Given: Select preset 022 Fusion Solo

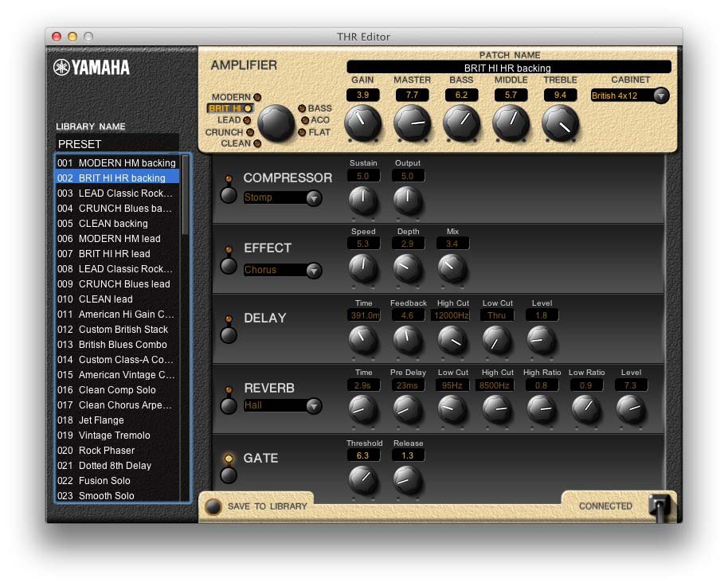Looking at the screenshot, I should [x=117, y=481].
